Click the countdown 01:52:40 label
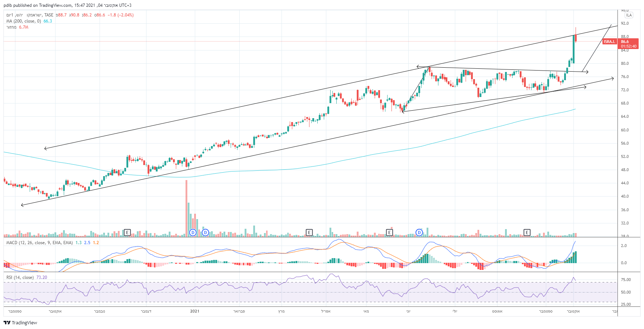Viewport: 644px width, 329px height. [x=629, y=46]
